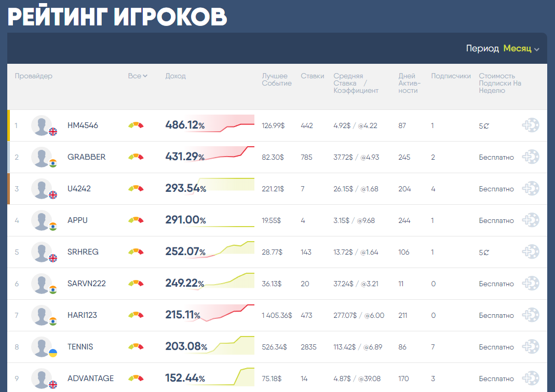Open ADVANTAGE player profile link

90,379
